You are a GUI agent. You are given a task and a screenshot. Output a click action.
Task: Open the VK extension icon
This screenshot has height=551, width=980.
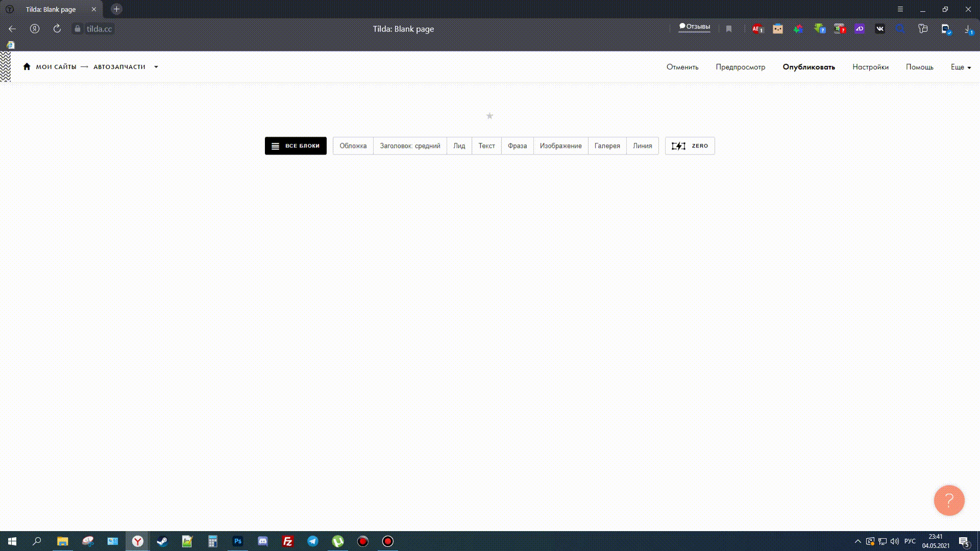pos(880,29)
